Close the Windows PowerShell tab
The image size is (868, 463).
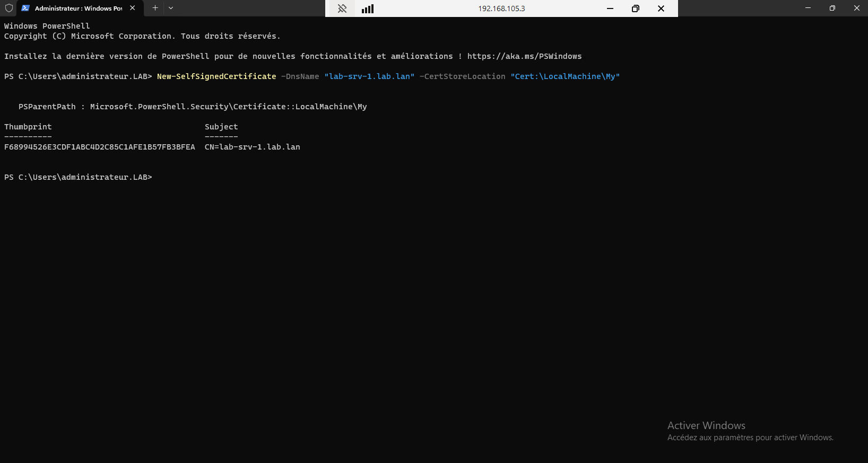pos(133,8)
